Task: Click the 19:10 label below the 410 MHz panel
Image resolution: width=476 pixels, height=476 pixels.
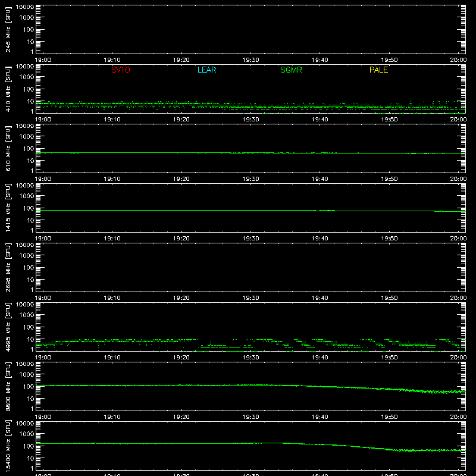Action: pyautogui.click(x=112, y=120)
